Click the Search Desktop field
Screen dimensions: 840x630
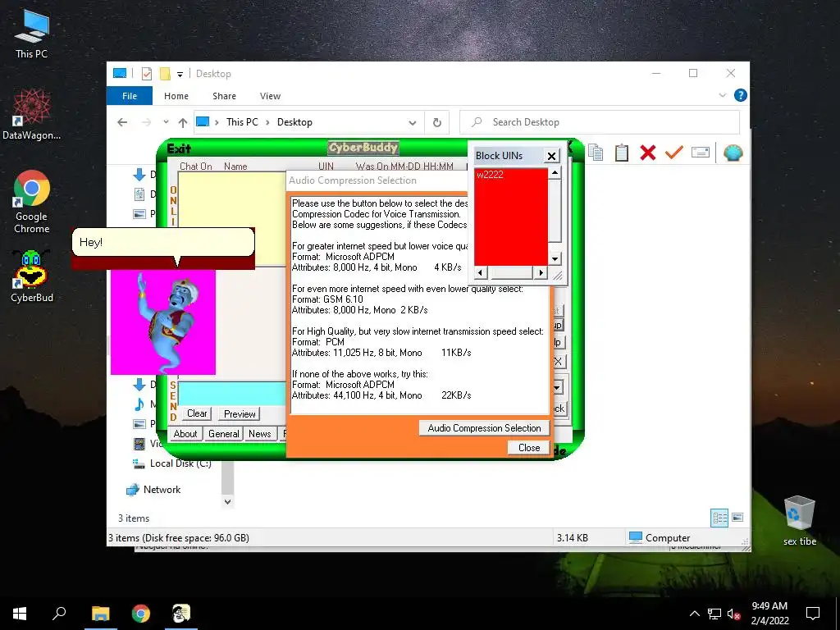coord(600,122)
